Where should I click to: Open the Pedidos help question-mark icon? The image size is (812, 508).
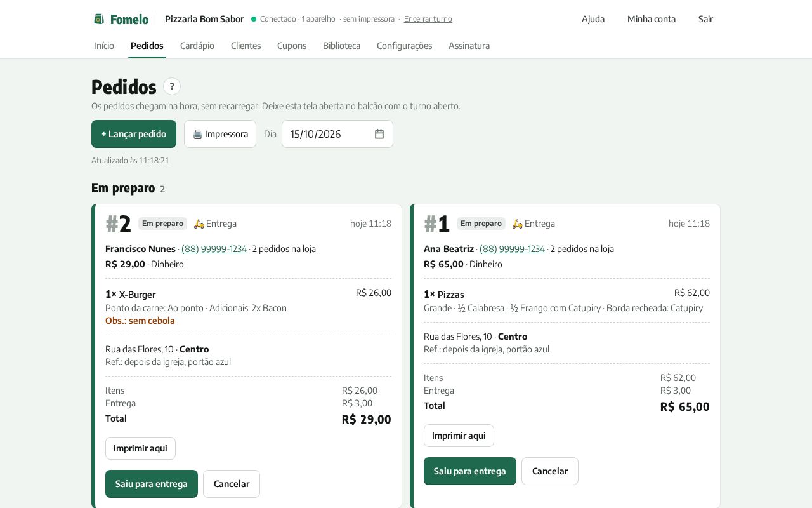172,86
